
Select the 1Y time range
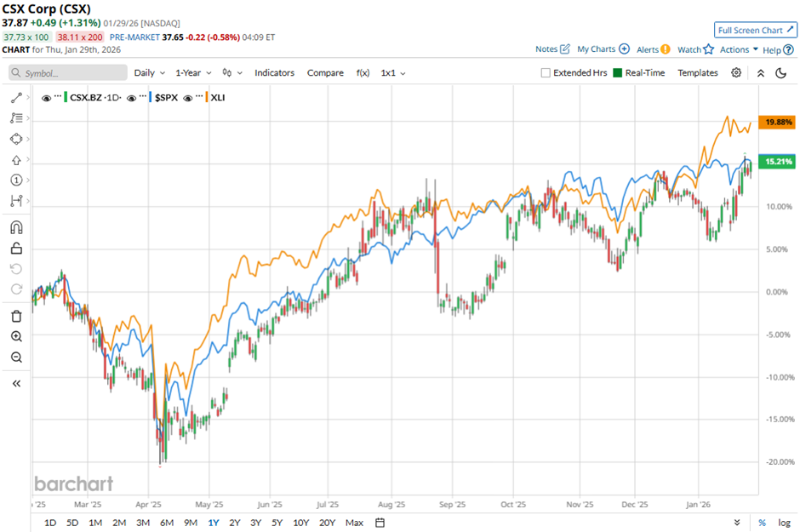tap(214, 523)
